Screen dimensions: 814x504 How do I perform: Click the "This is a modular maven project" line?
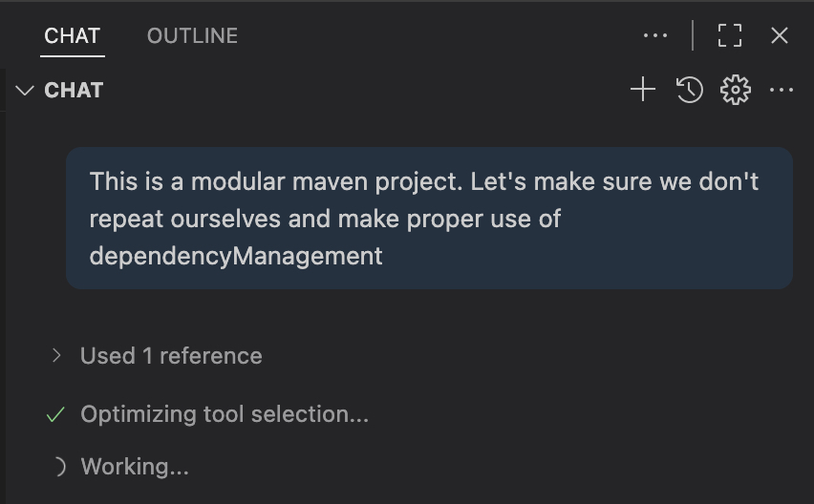coord(277,181)
